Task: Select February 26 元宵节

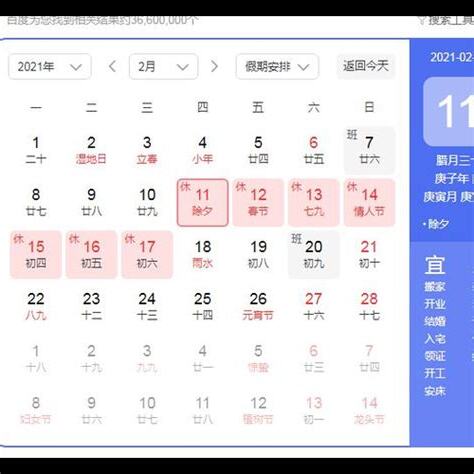Action: [258, 306]
